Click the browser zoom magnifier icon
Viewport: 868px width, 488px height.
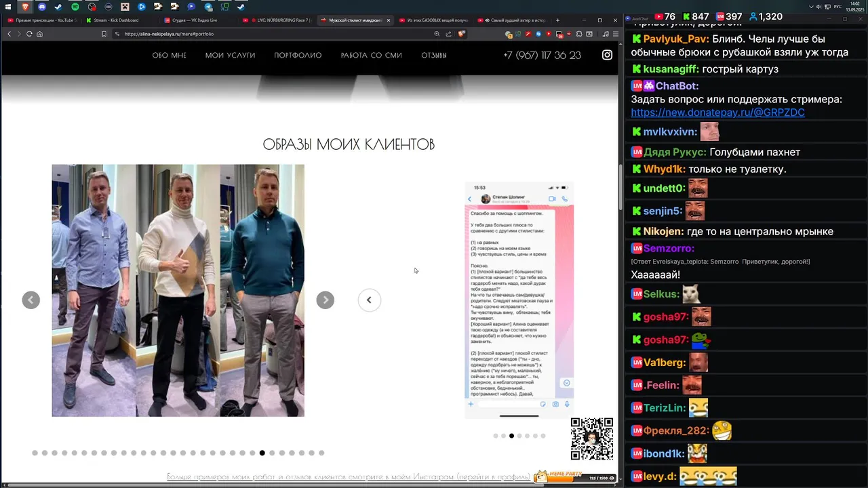437,34
